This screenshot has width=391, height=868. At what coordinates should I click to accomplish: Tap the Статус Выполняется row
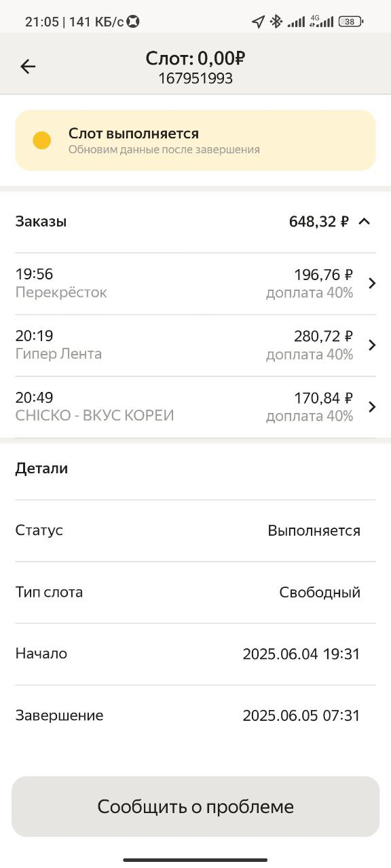(195, 531)
